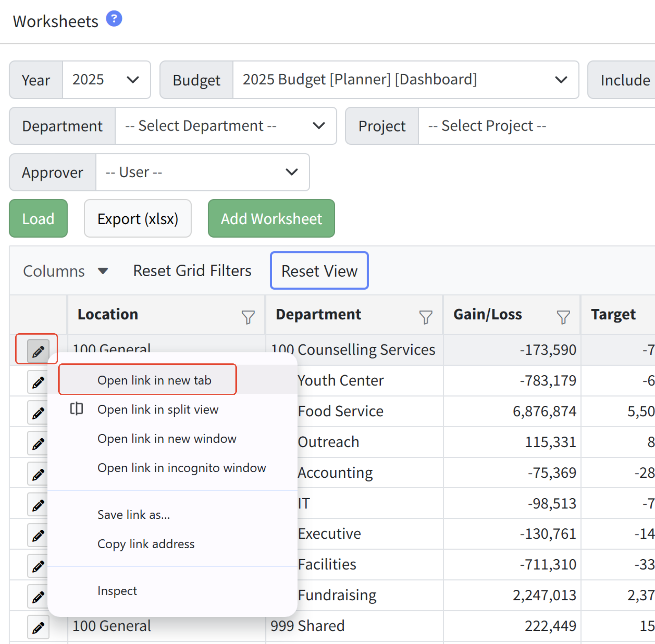This screenshot has width=655, height=644.
Task: Open the Year 2025 dropdown
Action: [107, 80]
